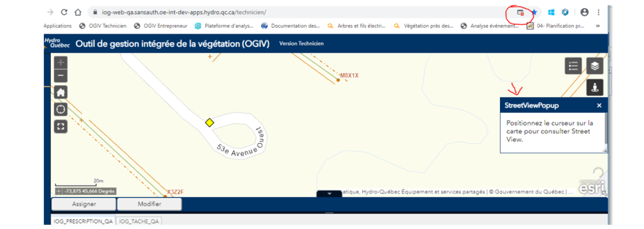
Task: Click the address bar URL
Action: [x=183, y=12]
